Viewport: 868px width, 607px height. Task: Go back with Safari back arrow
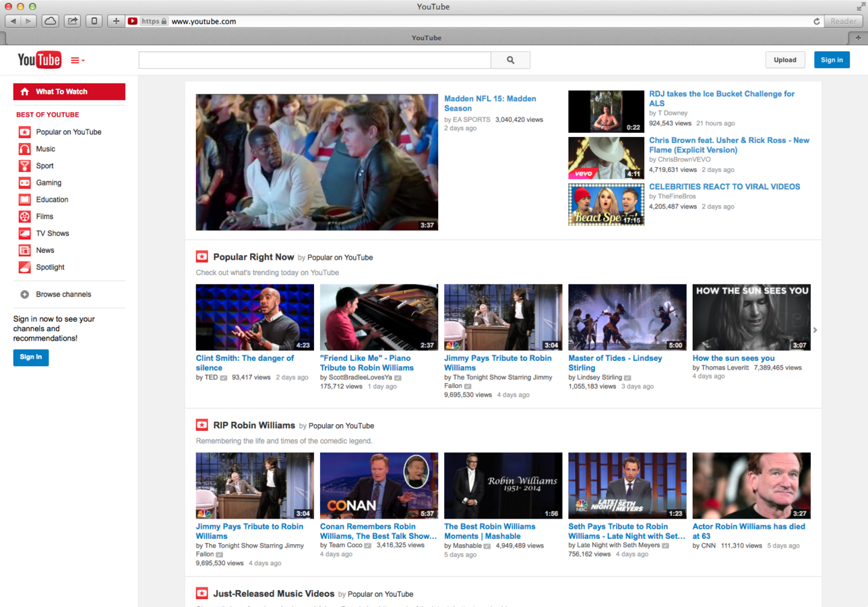pyautogui.click(x=13, y=21)
